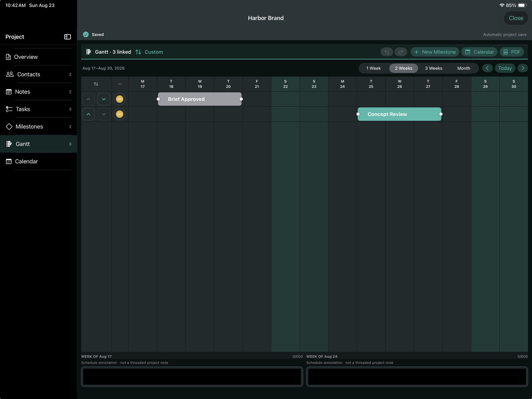The height and width of the screenshot is (399, 532).
Task: Open the Notes section
Action: 39,92
